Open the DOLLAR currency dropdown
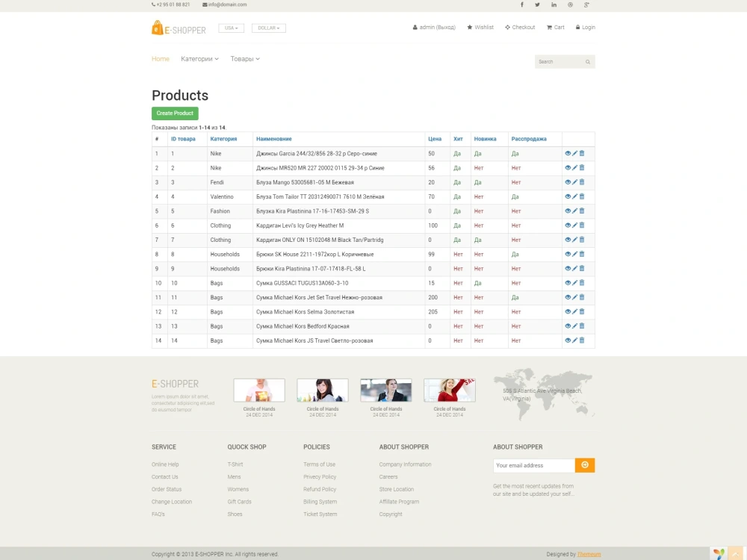This screenshot has width=747, height=560. click(268, 27)
